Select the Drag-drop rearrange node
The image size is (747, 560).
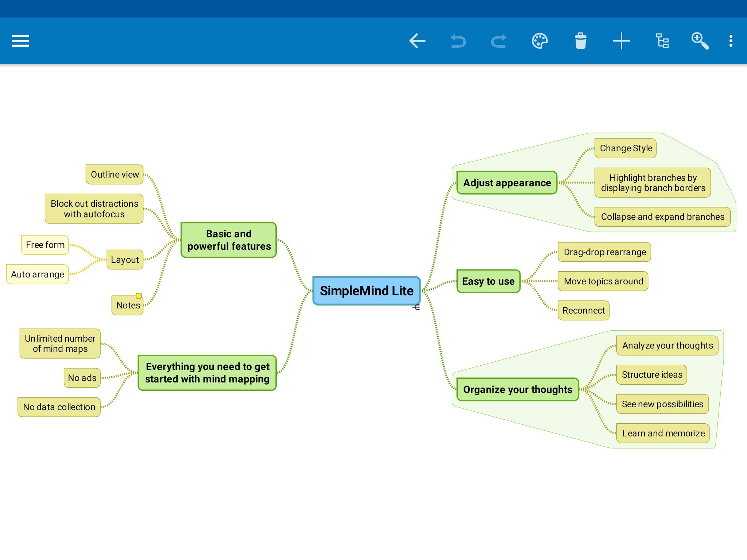604,252
